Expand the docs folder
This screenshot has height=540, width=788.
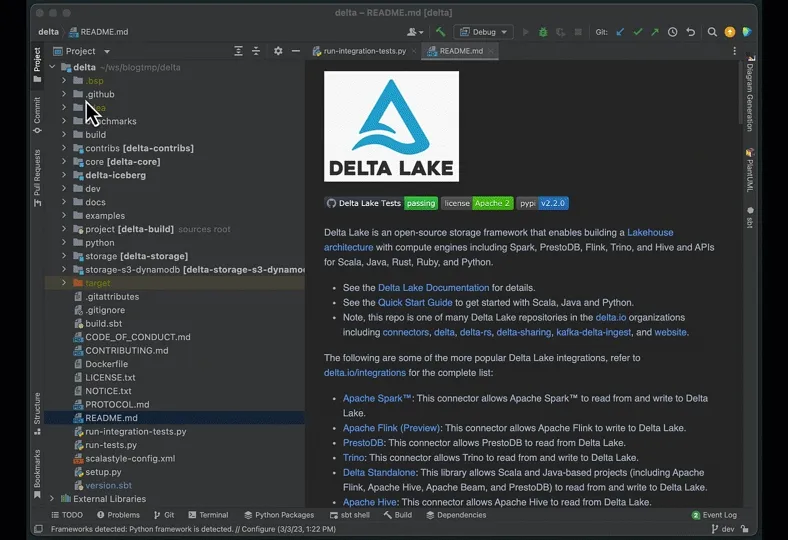click(x=64, y=202)
